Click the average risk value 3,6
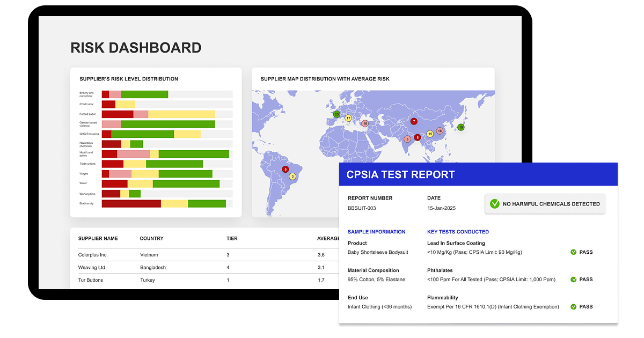Viewport: 644px width, 338px height. (x=321, y=255)
